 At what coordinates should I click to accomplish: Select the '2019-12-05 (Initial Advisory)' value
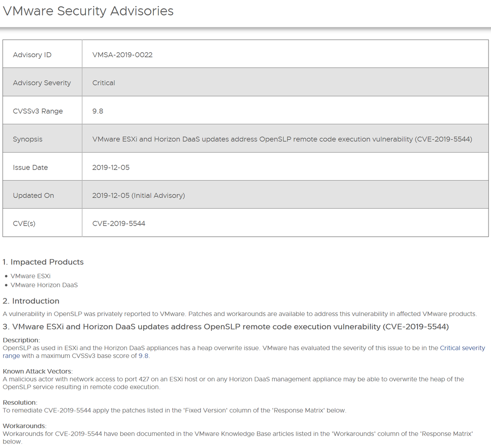click(139, 195)
